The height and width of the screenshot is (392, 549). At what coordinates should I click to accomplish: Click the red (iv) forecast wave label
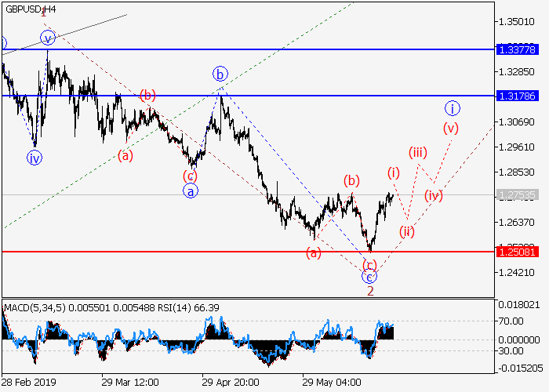434,195
